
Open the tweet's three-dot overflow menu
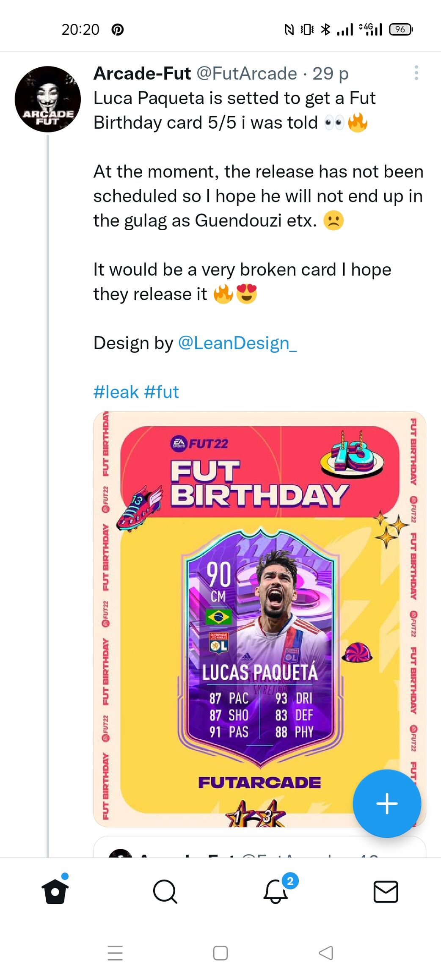[416, 73]
